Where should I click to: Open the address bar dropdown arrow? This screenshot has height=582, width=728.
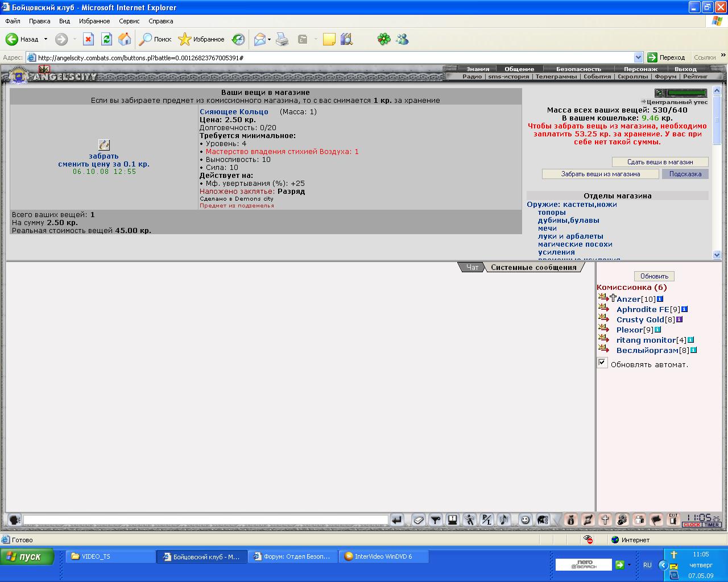[x=638, y=57]
